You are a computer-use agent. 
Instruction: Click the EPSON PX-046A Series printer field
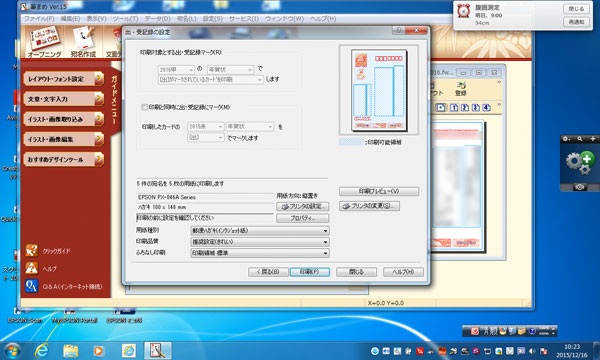pyautogui.click(x=205, y=197)
